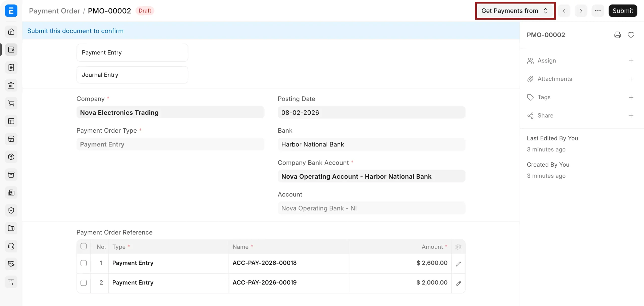Go to the next document arrow

click(581, 11)
